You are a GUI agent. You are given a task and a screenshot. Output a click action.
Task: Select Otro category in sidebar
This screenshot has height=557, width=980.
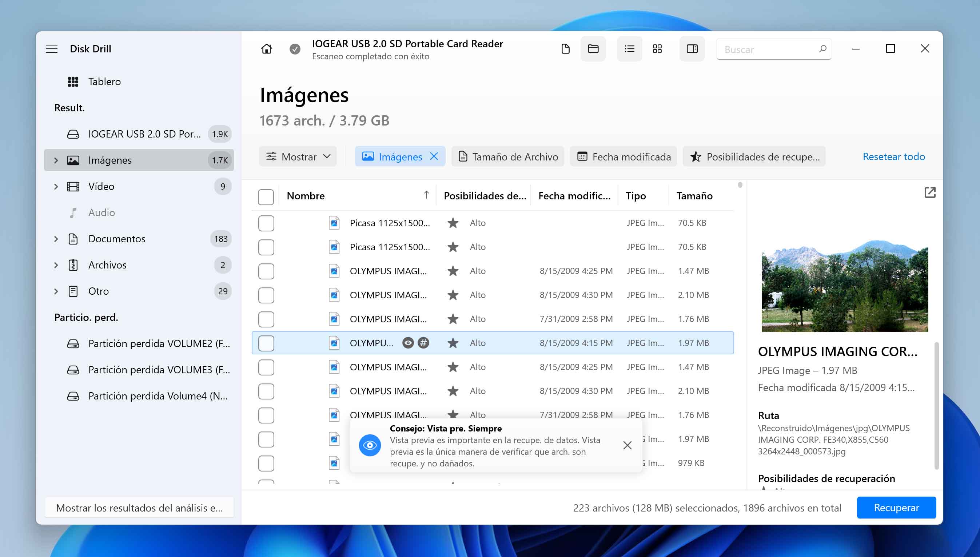tap(139, 291)
